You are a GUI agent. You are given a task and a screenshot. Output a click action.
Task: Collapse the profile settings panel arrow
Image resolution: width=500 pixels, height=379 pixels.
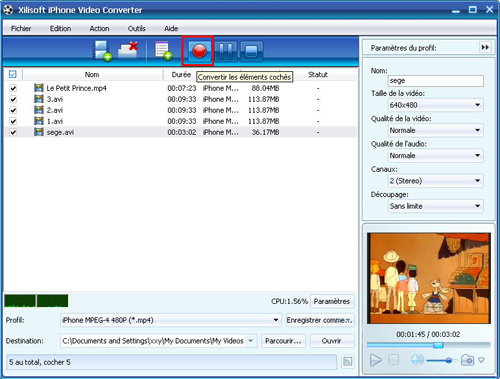(x=485, y=47)
